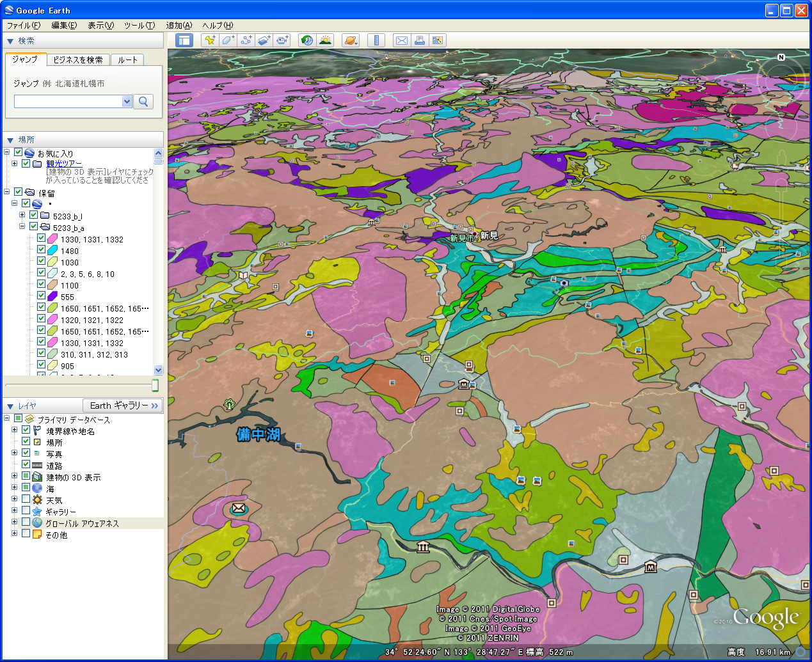Screen dimensions: 812x662
Task: Click the print toolbar icon
Action: click(x=420, y=40)
